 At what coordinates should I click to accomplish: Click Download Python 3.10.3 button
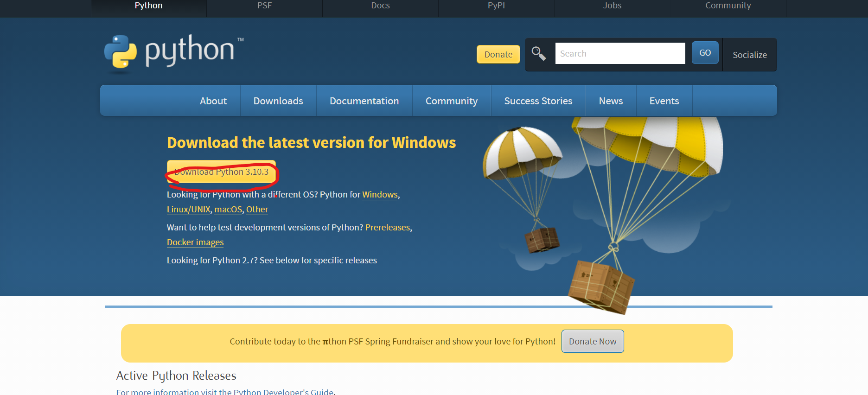click(x=221, y=172)
